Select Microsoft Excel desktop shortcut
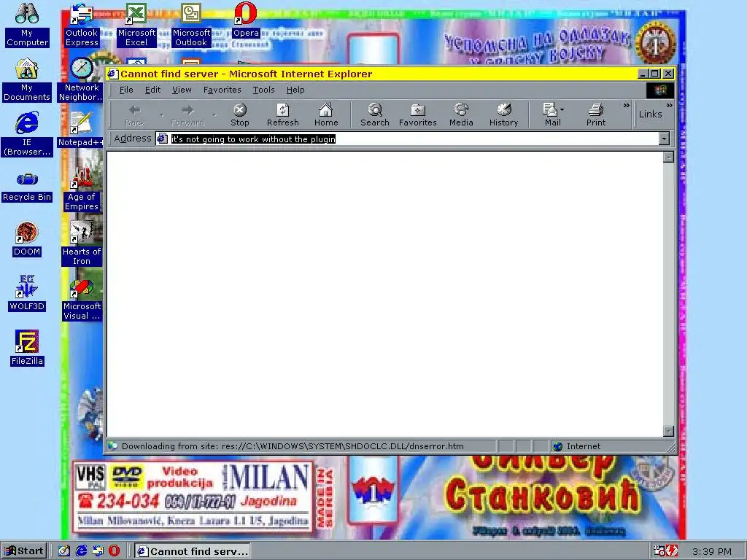The width and height of the screenshot is (747, 560). click(x=136, y=25)
